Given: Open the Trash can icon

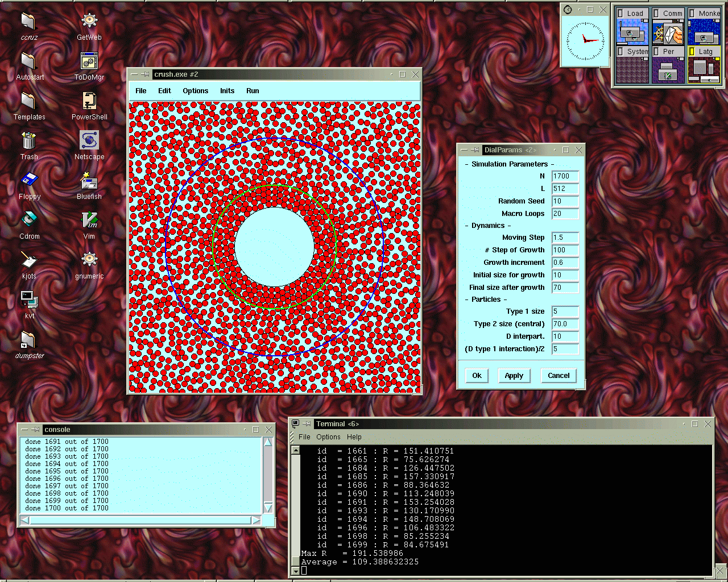Looking at the screenshot, I should 28,140.
